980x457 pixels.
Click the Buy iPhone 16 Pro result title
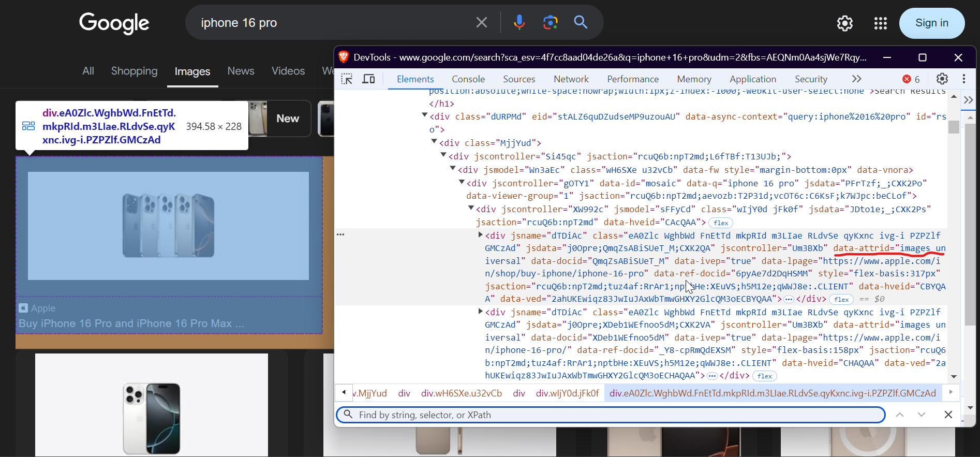pyautogui.click(x=131, y=323)
